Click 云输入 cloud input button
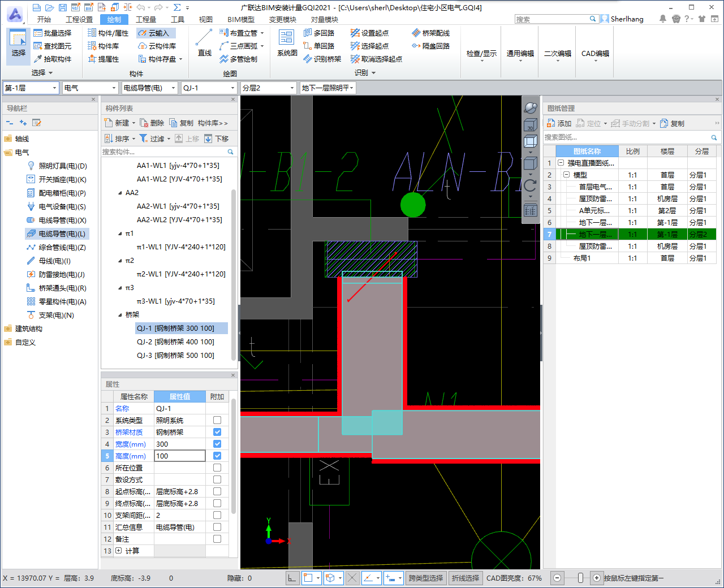The height and width of the screenshot is (588, 724). 155,33
